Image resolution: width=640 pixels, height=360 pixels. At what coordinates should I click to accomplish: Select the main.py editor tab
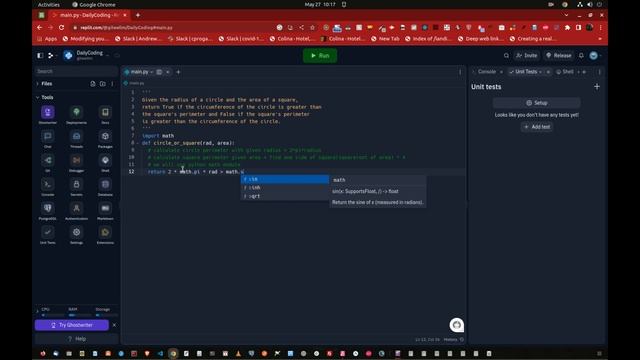(139, 72)
